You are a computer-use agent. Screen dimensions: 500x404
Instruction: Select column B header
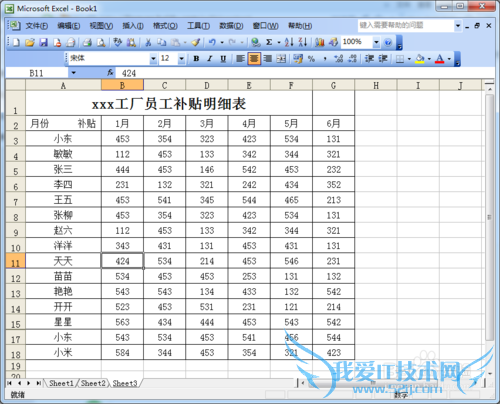[x=122, y=85]
